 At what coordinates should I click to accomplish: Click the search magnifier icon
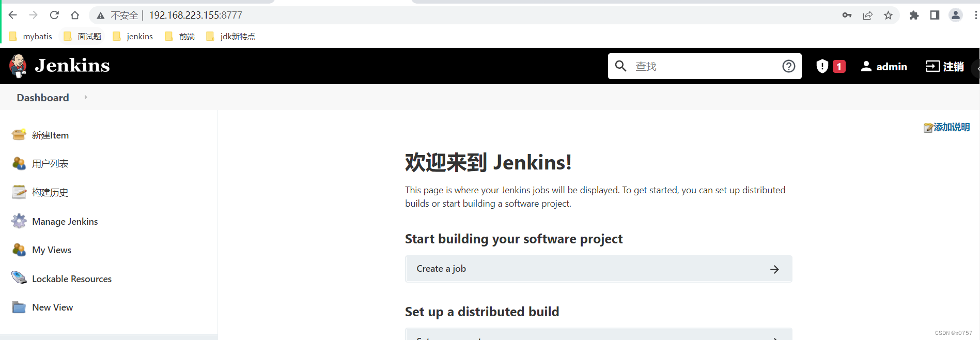(621, 66)
